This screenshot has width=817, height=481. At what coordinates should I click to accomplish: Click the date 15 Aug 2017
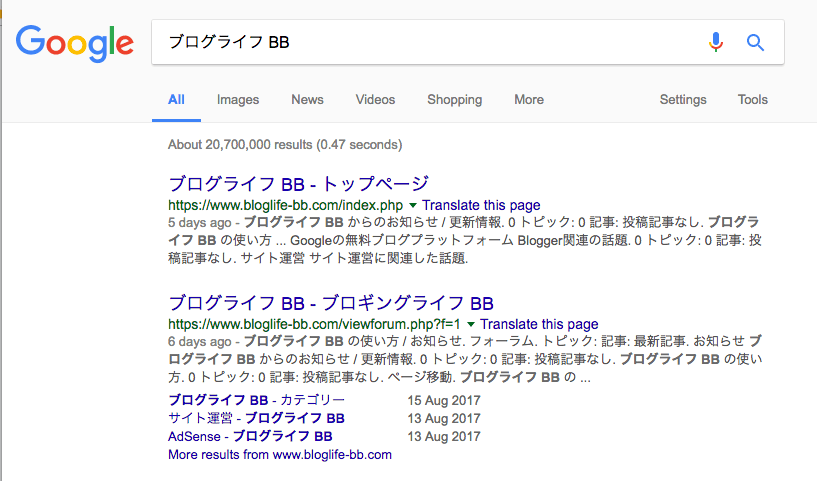click(x=444, y=400)
